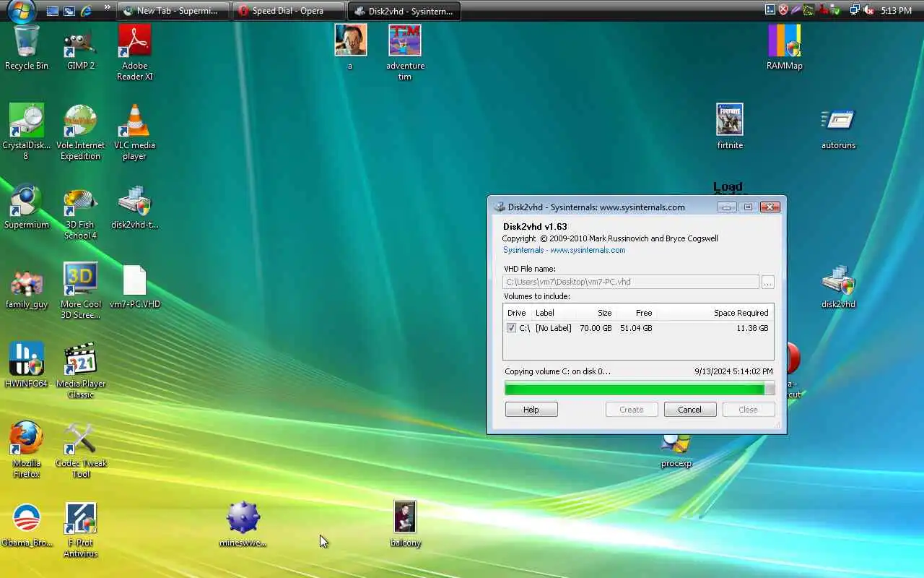Viewport: 924px width, 578px height.
Task: Click the green copy progress bar
Action: (x=640, y=389)
